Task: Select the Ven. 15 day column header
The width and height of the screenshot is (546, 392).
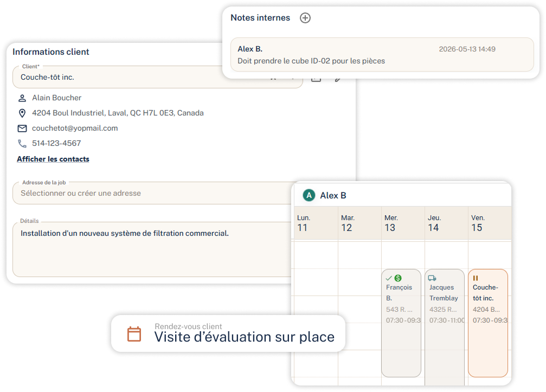Action: (490, 223)
